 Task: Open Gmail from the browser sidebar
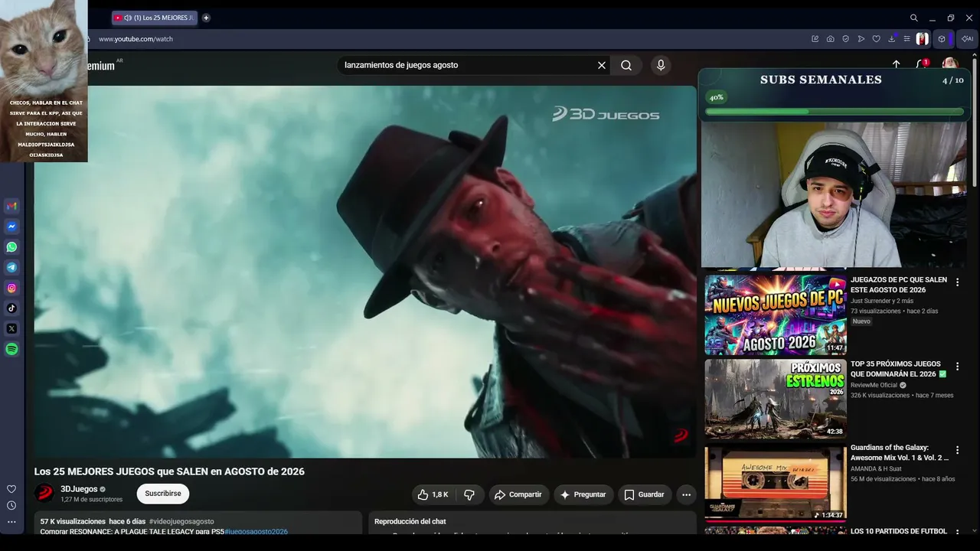[11, 206]
